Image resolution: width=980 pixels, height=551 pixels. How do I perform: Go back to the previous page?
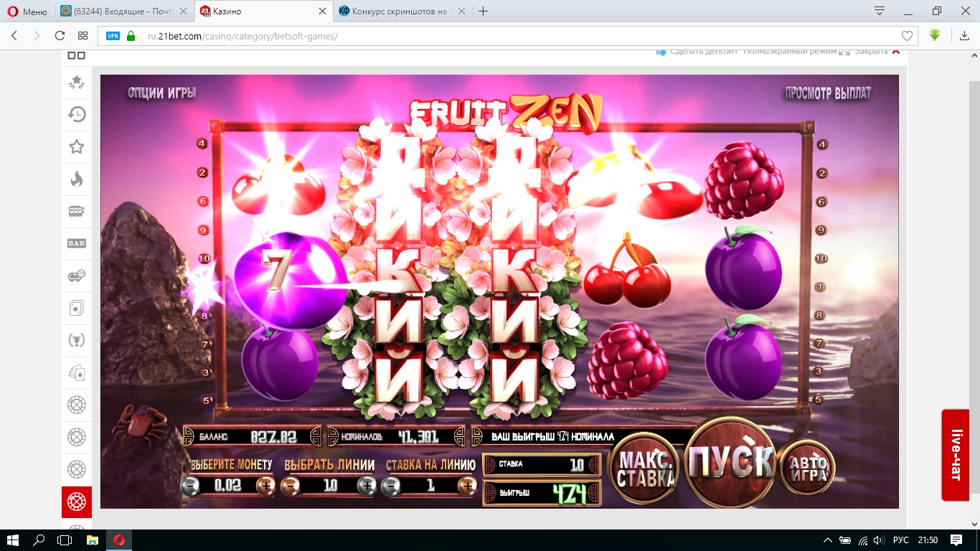pos(14,36)
